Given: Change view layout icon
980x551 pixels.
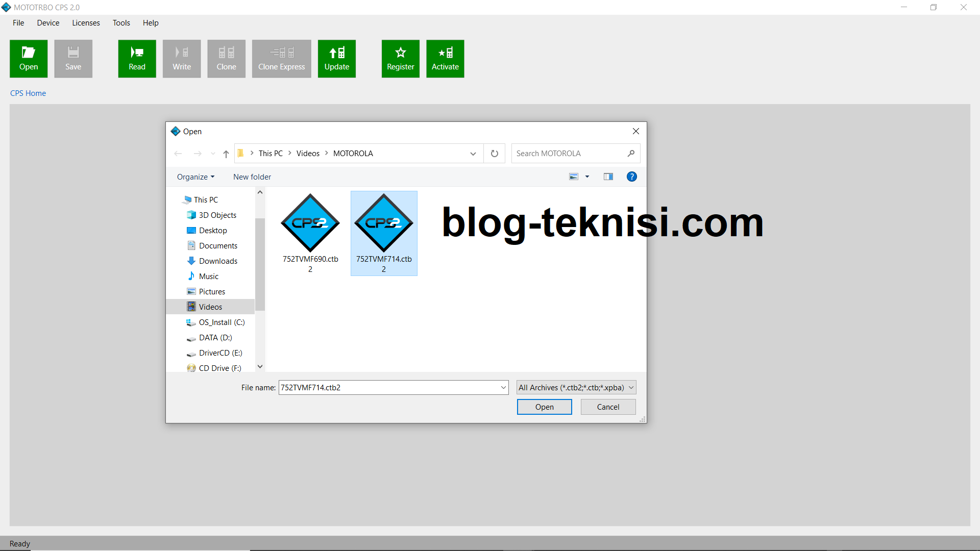Looking at the screenshot, I should pyautogui.click(x=574, y=177).
